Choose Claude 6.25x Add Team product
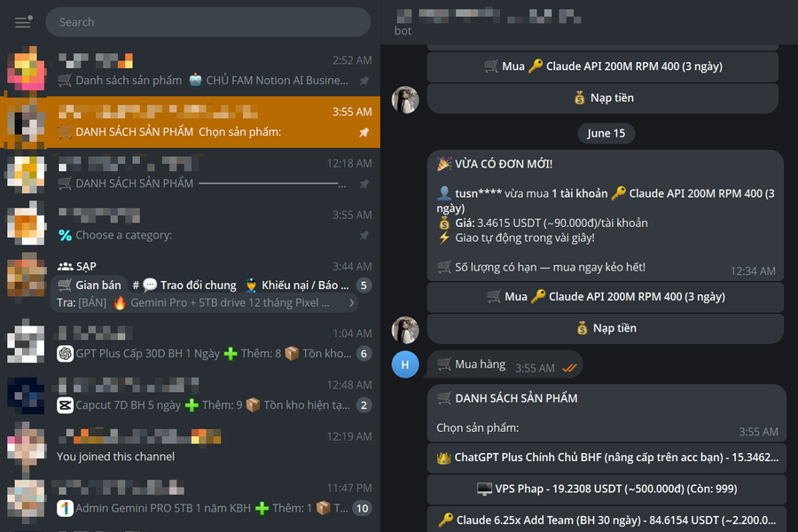The width and height of the screenshot is (798, 532). click(606, 520)
